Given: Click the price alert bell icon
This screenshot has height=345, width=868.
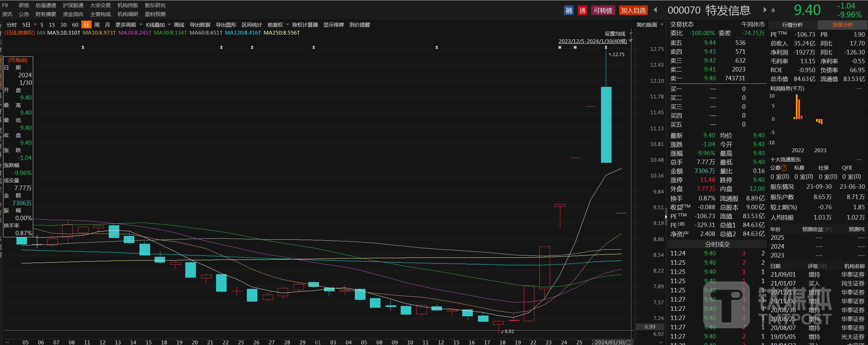Looking at the screenshot, I should 773,10.
